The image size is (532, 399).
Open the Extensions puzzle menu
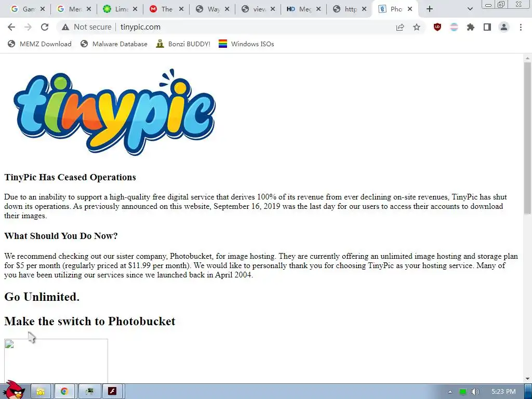(x=471, y=27)
